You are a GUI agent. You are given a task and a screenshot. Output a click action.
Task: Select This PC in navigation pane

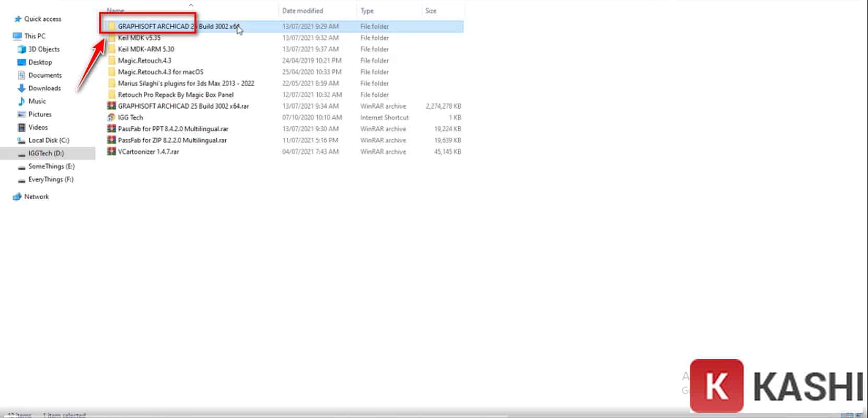(35, 36)
